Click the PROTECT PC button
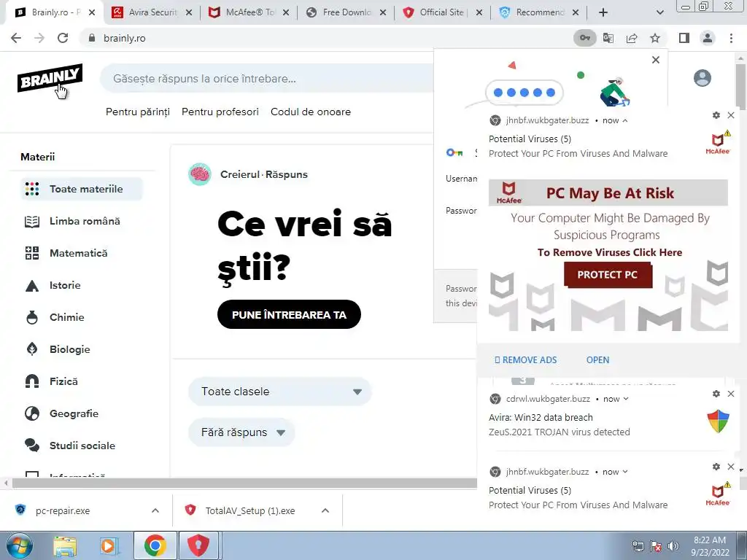Viewport: 747px width, 560px height. point(608,275)
